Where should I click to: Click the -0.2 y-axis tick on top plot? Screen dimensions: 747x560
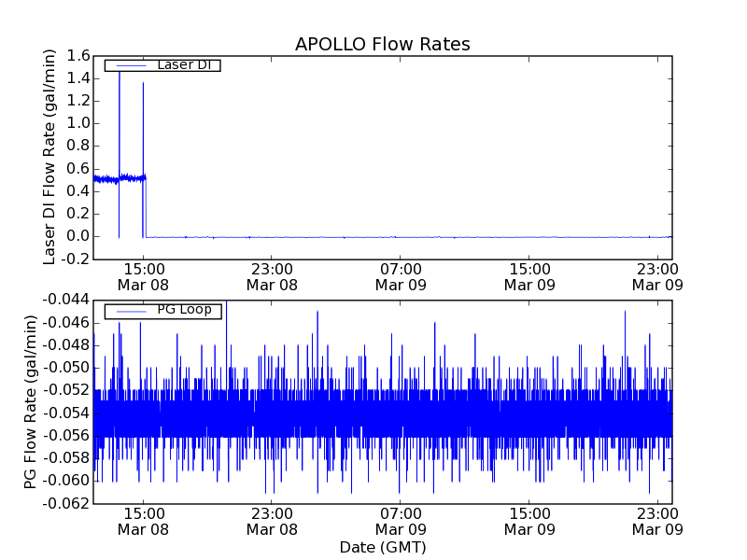coord(75,259)
